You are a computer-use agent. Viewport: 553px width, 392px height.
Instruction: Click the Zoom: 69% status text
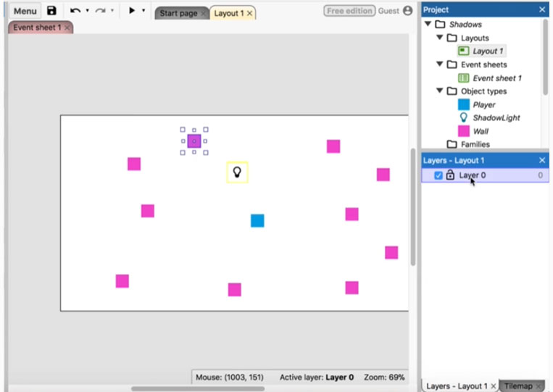(384, 378)
